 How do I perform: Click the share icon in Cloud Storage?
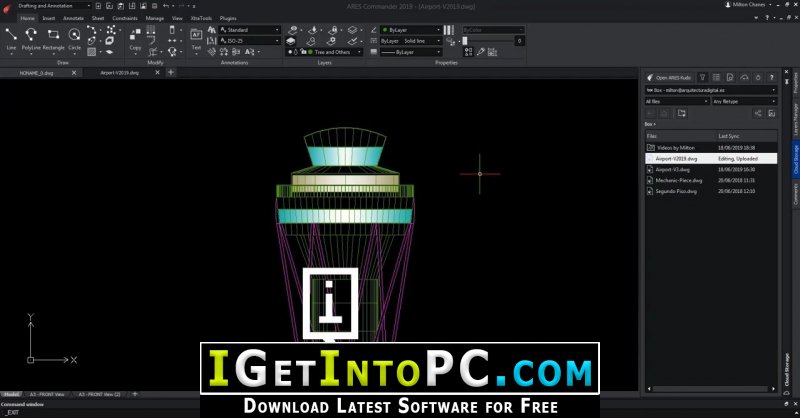[x=758, y=113]
